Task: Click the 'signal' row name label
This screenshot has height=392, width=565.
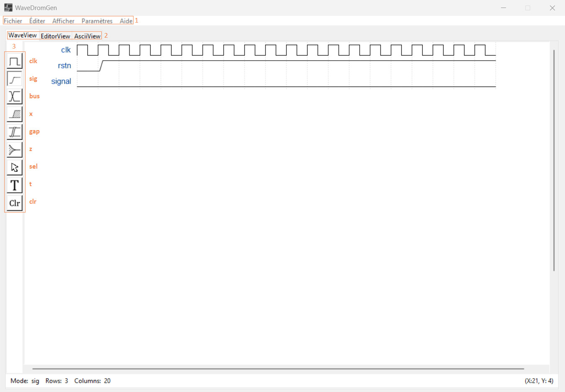Action: (x=61, y=81)
